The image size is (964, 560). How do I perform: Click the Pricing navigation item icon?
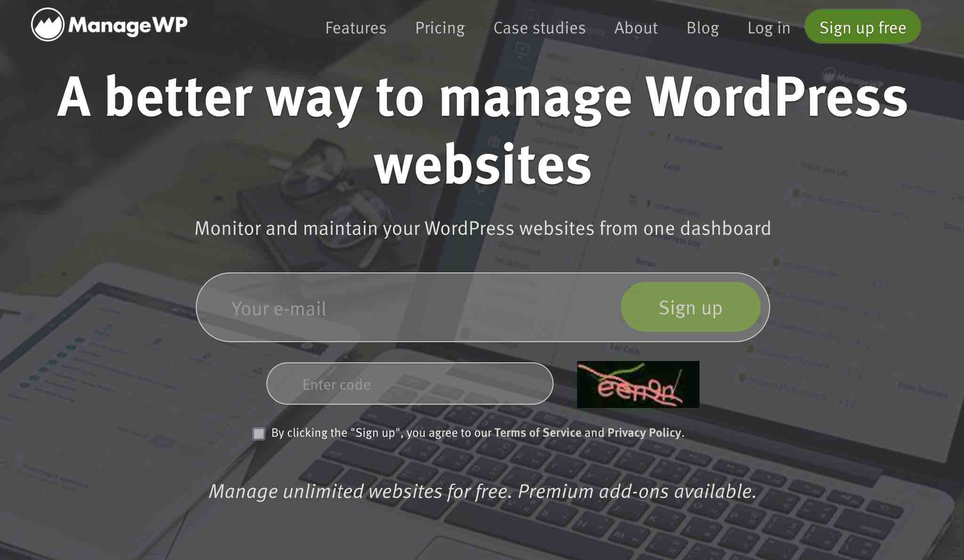439,27
